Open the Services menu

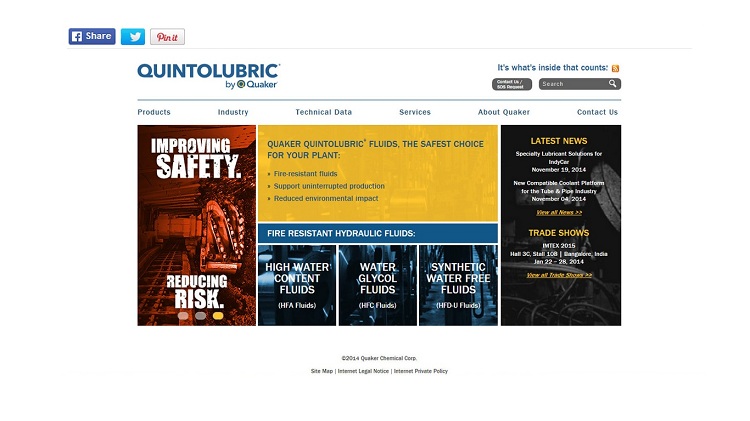pos(415,112)
